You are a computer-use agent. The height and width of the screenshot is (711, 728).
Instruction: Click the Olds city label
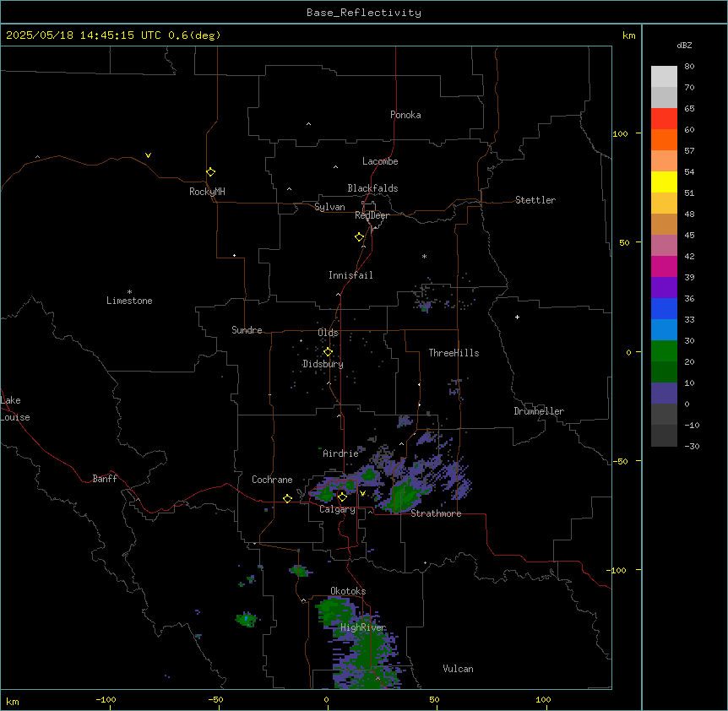tap(328, 333)
